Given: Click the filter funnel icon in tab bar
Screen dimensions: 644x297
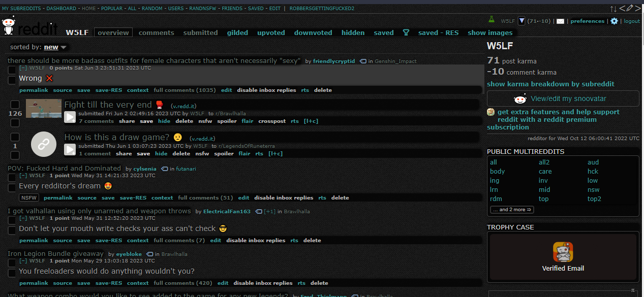Looking at the screenshot, I should click(x=406, y=32).
